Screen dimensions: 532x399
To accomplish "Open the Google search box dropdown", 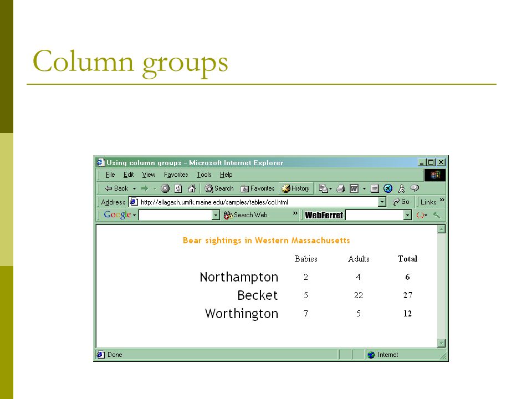I will tap(216, 215).
